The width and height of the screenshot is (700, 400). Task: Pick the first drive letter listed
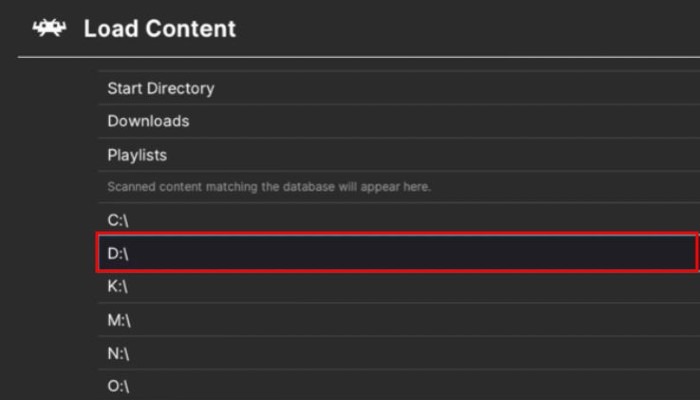coord(118,219)
